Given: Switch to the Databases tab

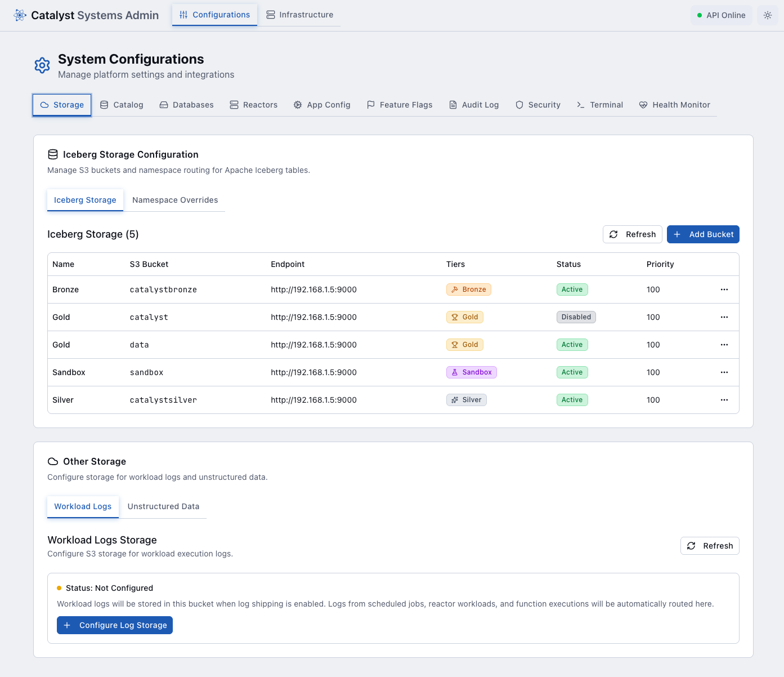Looking at the screenshot, I should [186, 105].
